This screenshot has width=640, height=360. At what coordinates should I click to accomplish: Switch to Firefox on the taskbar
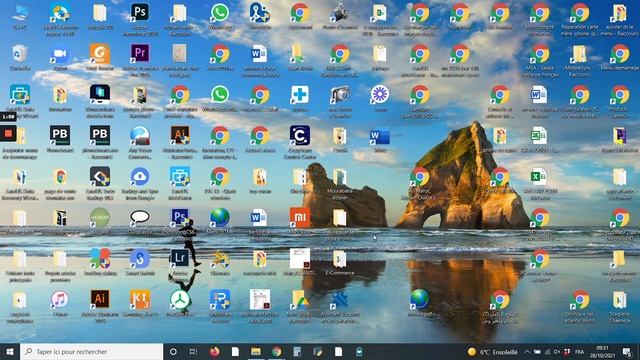[214, 351]
